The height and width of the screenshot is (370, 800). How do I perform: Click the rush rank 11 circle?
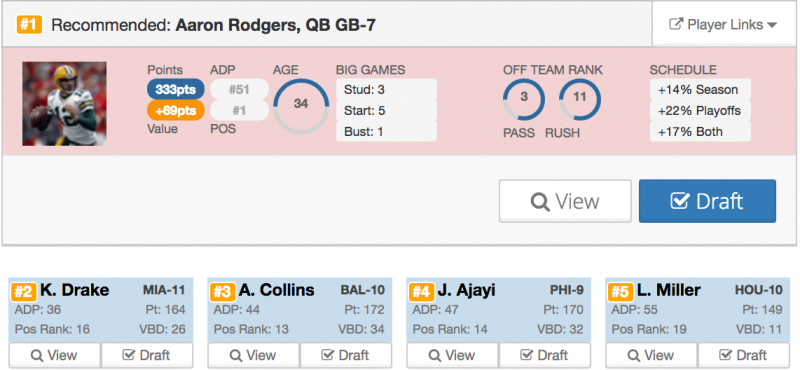(580, 98)
